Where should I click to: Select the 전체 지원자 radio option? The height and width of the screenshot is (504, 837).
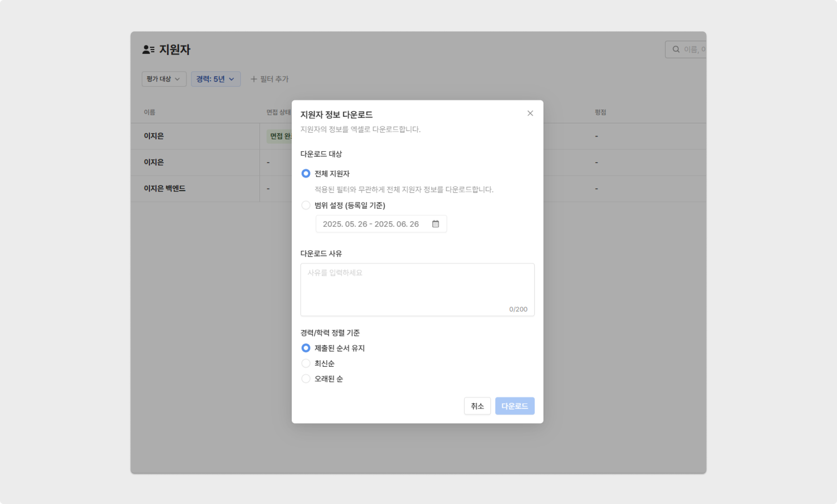306,173
